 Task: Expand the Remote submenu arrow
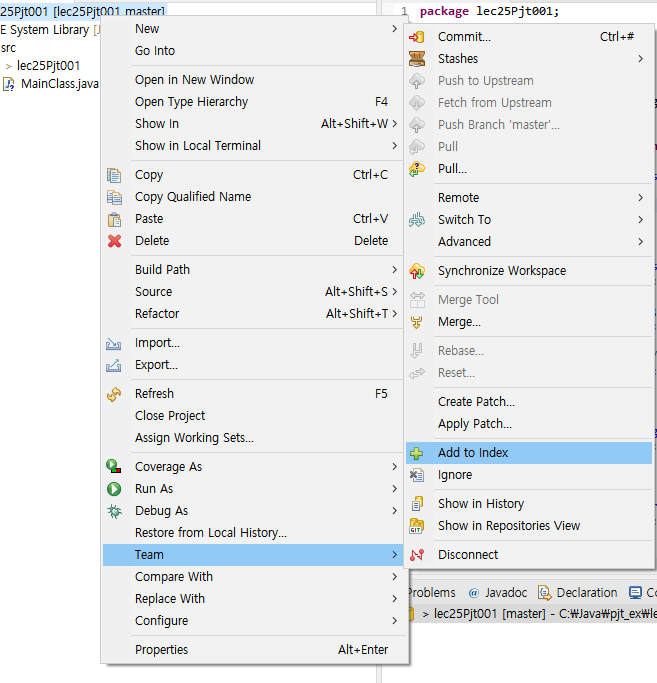640,198
